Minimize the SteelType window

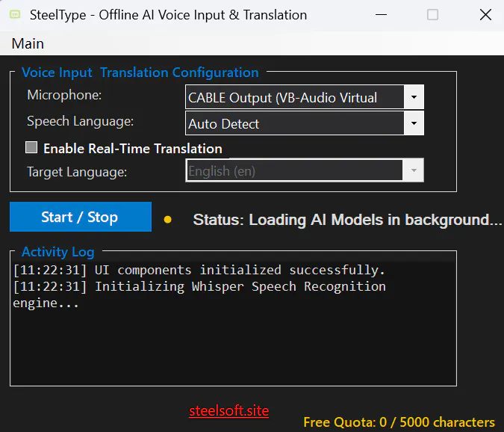pos(381,15)
